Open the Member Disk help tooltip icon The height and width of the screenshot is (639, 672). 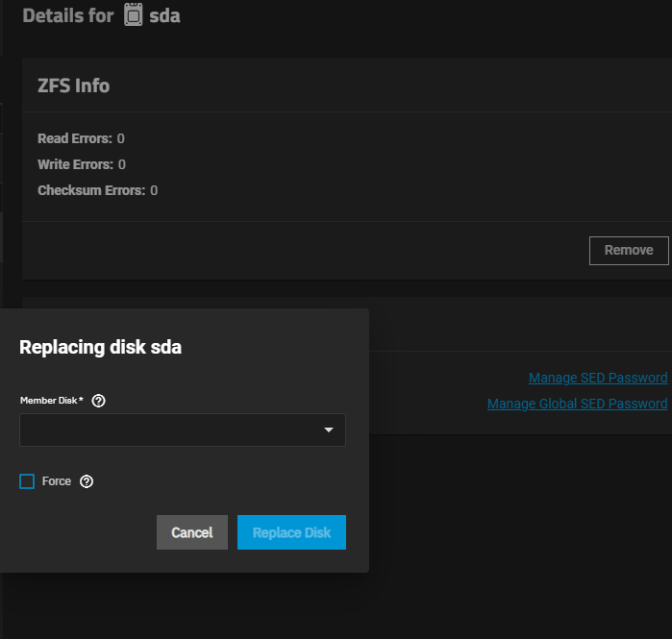(x=98, y=401)
